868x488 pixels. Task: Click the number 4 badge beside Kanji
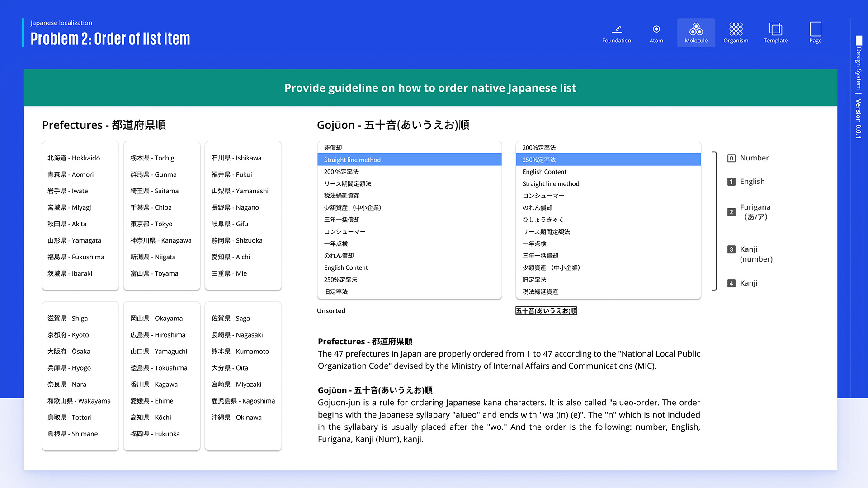731,283
